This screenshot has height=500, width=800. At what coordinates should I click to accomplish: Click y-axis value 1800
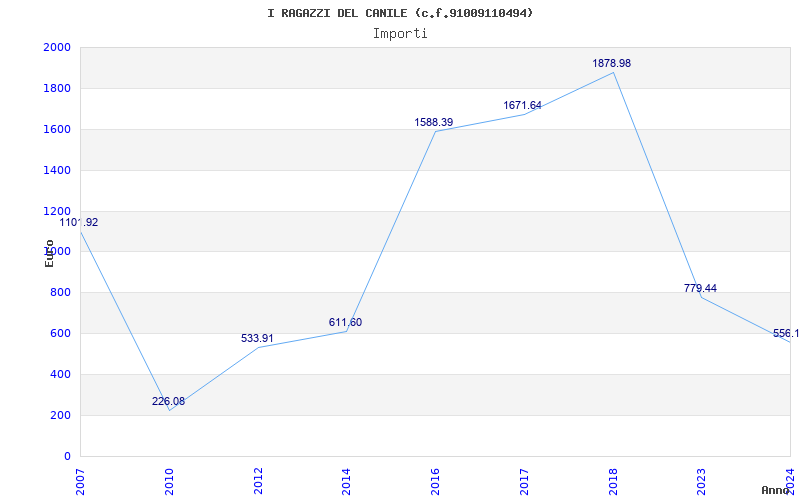coord(57,88)
